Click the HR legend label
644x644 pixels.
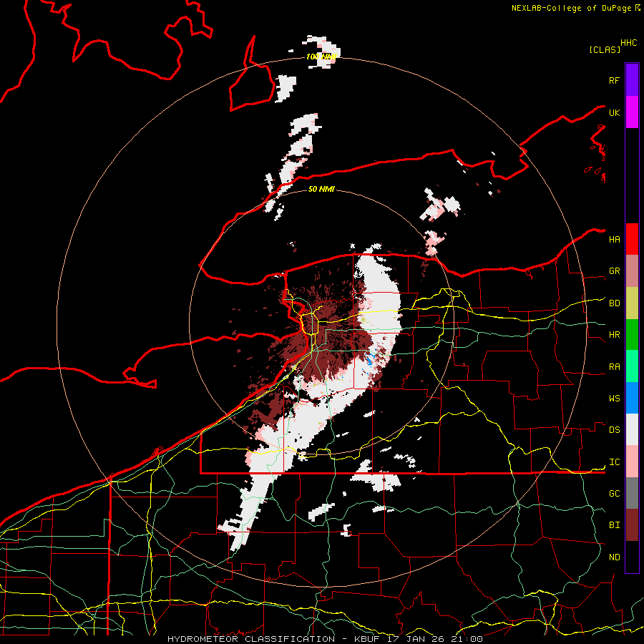614,335
